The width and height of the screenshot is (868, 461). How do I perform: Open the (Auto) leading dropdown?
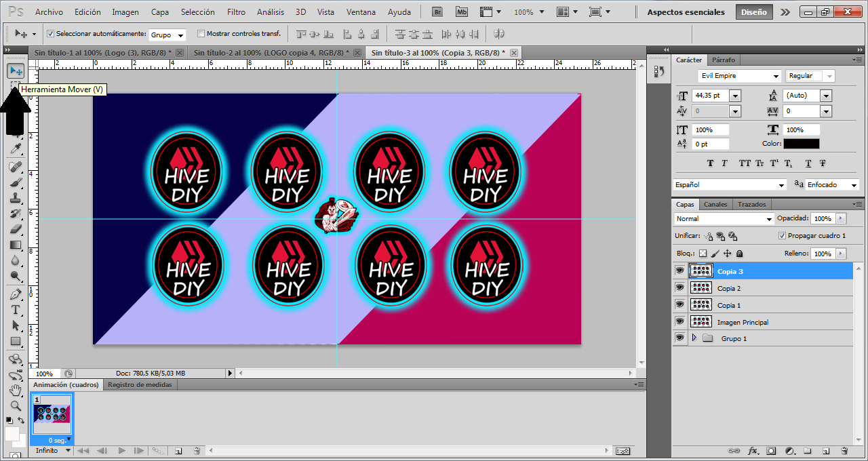(826, 96)
